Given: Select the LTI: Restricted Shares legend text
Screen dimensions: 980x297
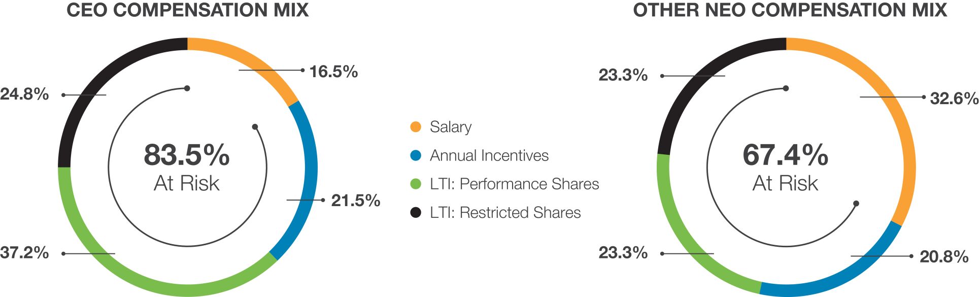Looking at the screenshot, I should [x=505, y=212].
